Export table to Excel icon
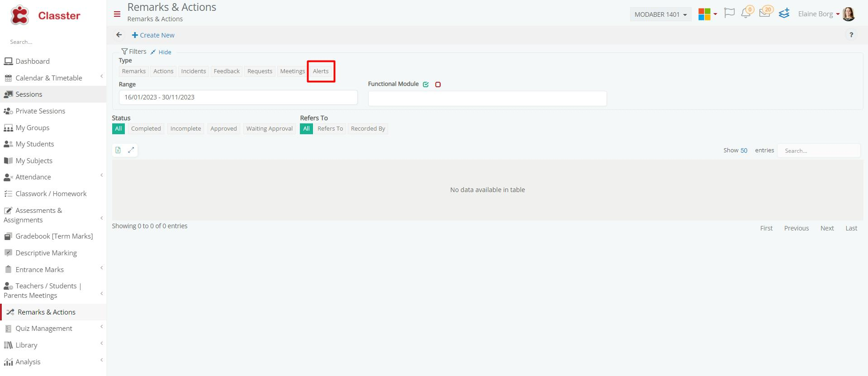Screen dimensions: 868x376 coord(118,150)
